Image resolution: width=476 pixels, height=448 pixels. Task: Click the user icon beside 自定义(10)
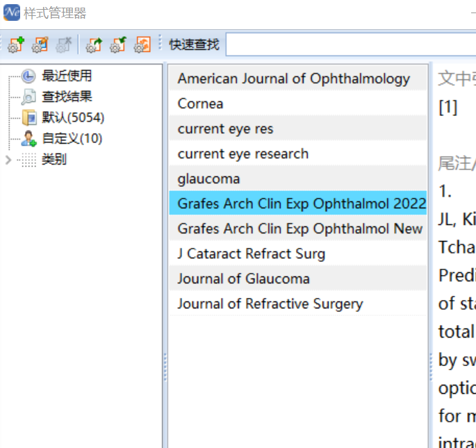tap(29, 139)
